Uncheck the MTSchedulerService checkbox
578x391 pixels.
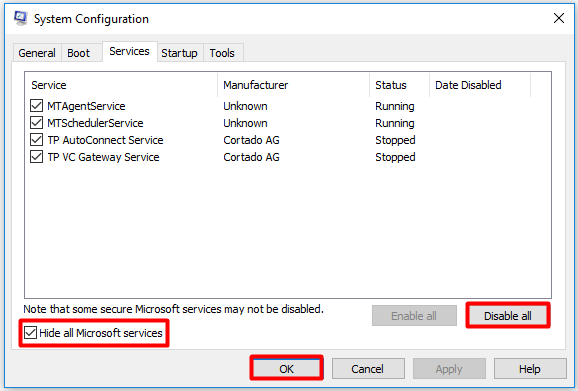[36, 123]
